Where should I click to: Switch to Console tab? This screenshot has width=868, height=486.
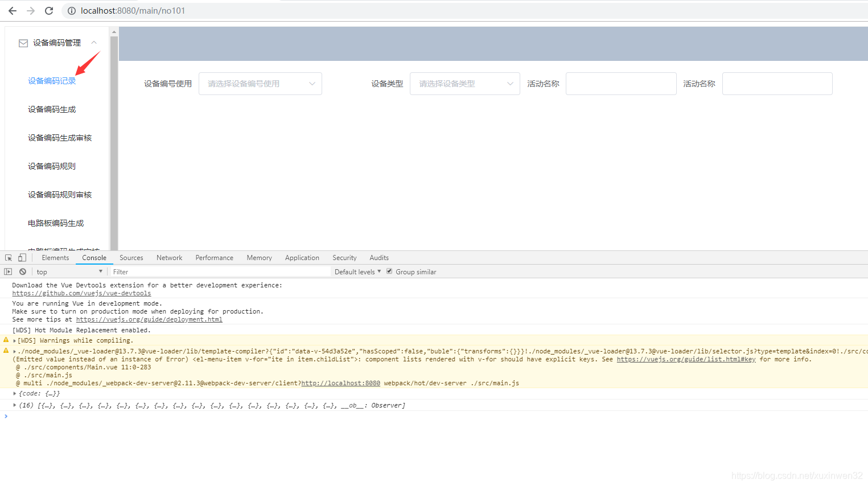click(x=94, y=258)
